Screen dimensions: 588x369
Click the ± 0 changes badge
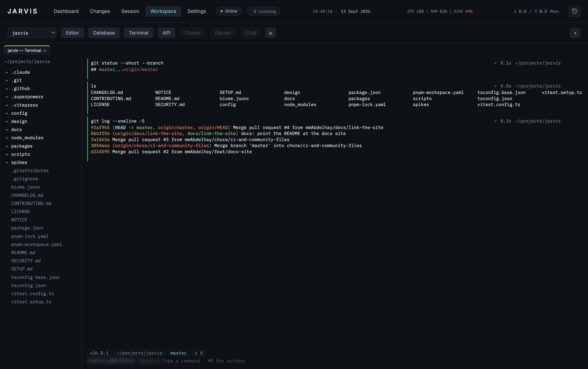tap(199, 353)
